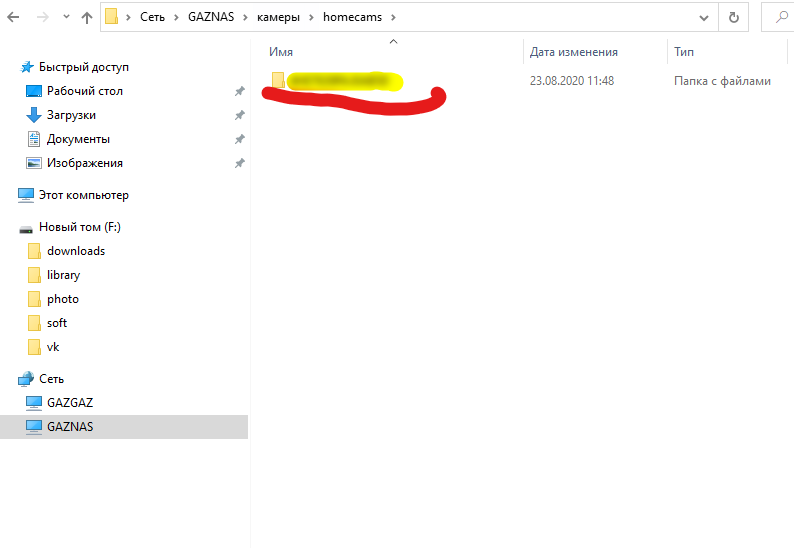Click the library folder icon

pyautogui.click(x=34, y=275)
